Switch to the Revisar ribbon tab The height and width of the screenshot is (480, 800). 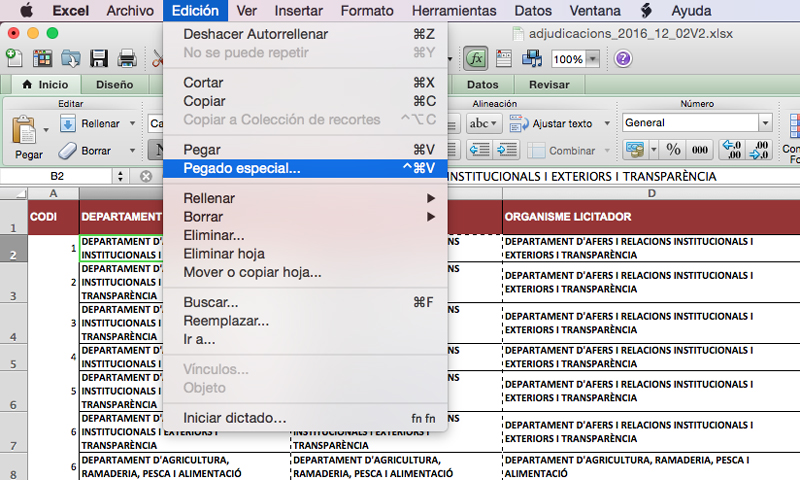click(x=549, y=85)
